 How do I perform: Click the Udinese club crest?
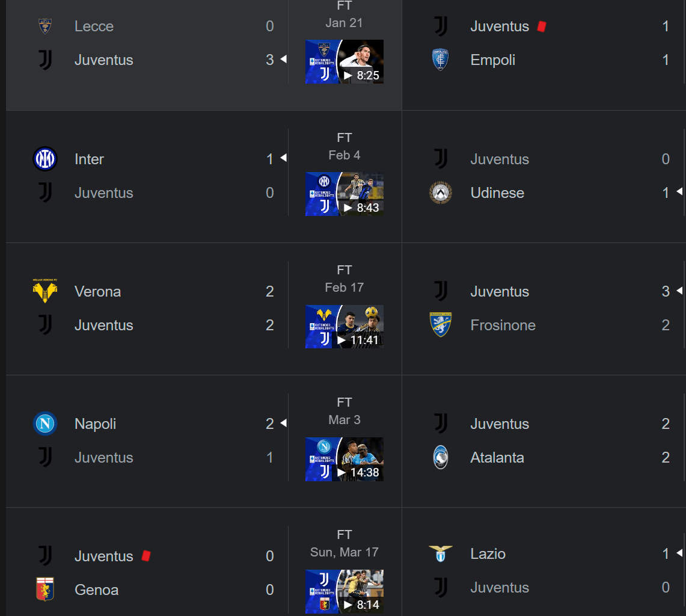(x=441, y=192)
